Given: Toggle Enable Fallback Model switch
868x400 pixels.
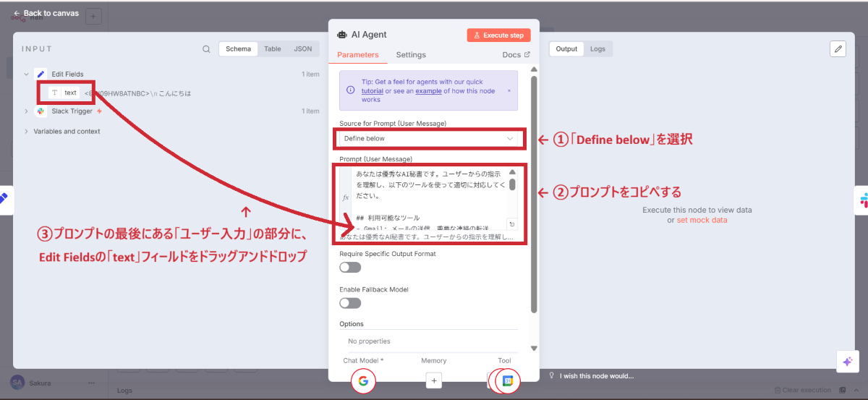Looking at the screenshot, I should [x=350, y=303].
